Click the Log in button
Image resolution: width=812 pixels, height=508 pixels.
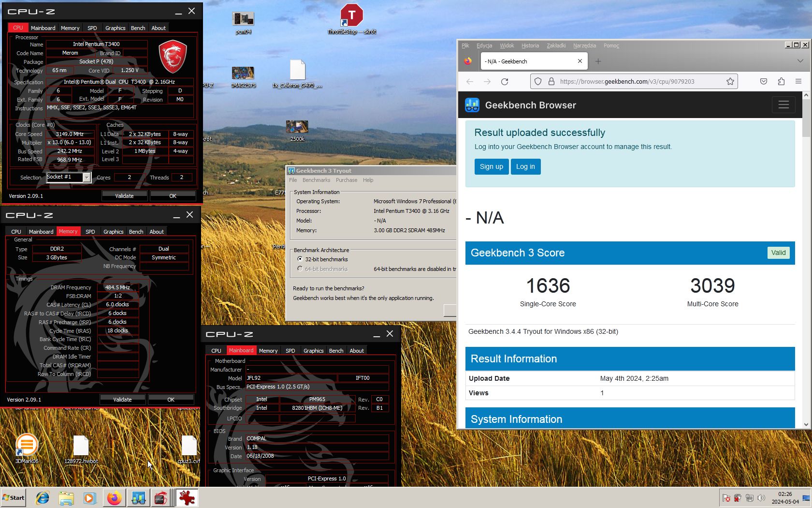[525, 166]
